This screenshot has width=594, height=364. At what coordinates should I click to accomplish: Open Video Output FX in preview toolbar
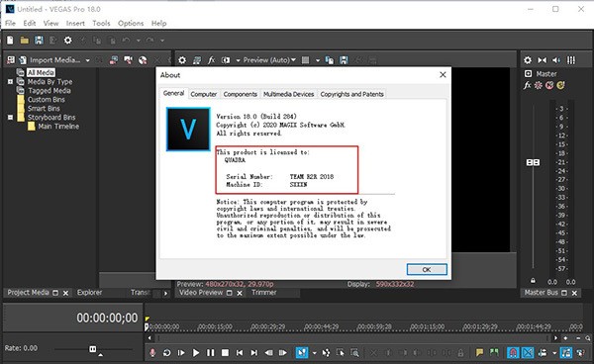pyautogui.click(x=212, y=60)
